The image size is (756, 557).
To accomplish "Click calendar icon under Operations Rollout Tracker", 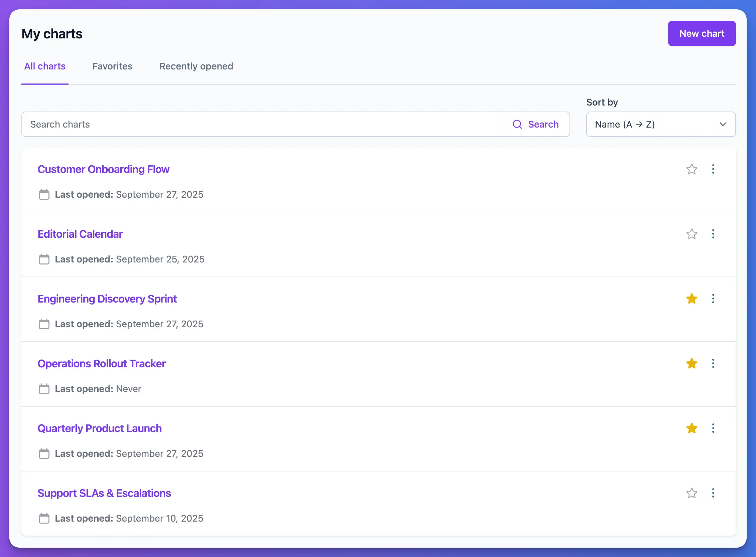I will point(44,388).
